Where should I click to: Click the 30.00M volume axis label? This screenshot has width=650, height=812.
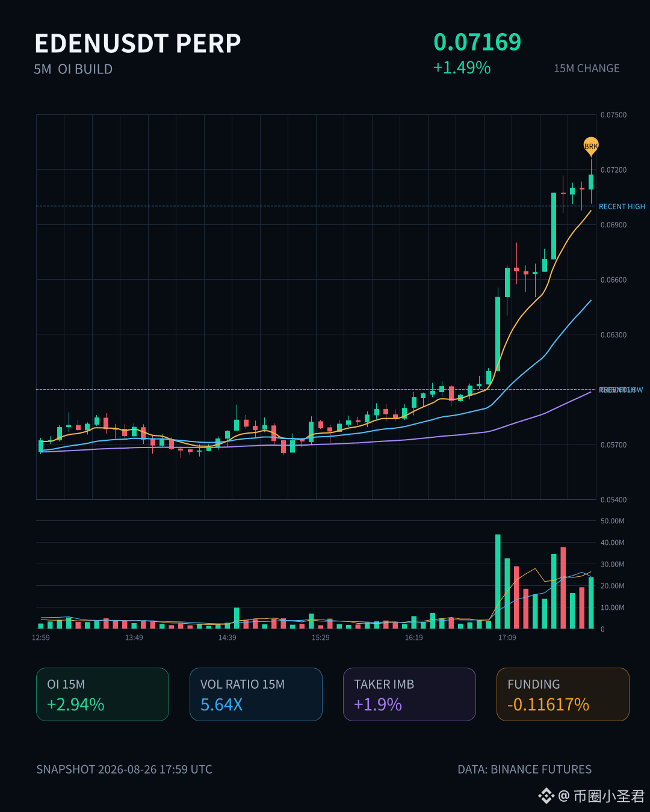click(x=612, y=564)
